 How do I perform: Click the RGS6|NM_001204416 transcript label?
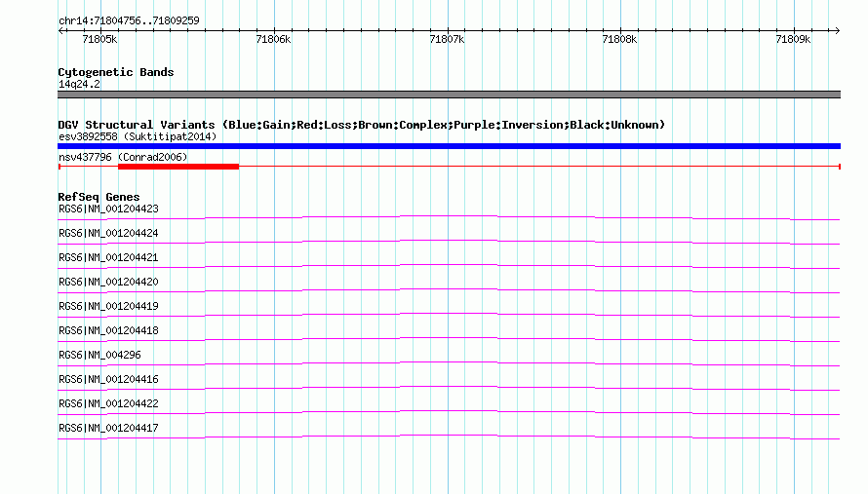point(108,379)
